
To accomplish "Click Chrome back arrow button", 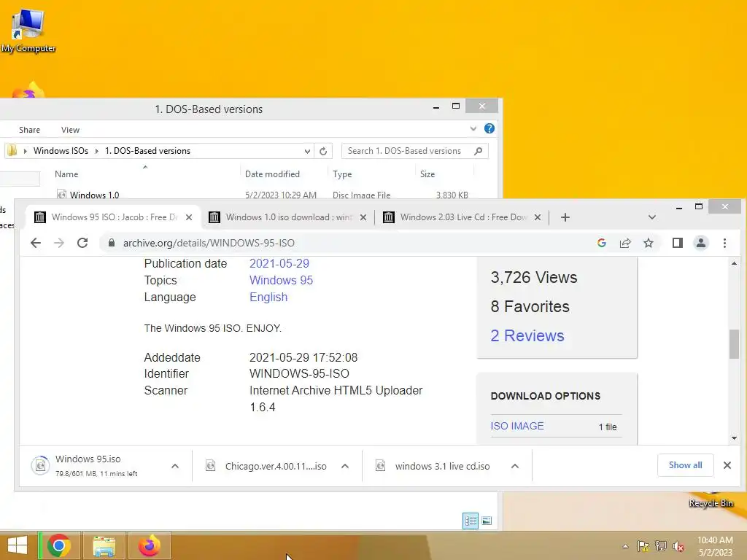I will (x=36, y=243).
